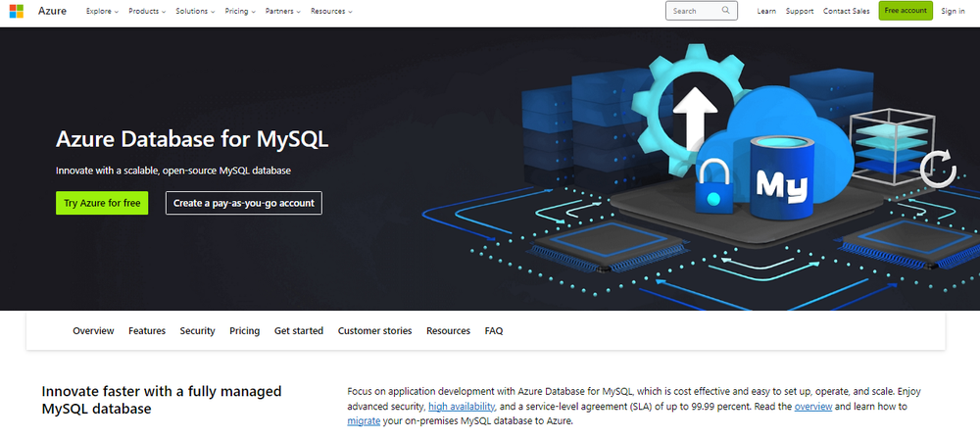
Task: Click the Microsoft logo icon
Action: point(17,11)
